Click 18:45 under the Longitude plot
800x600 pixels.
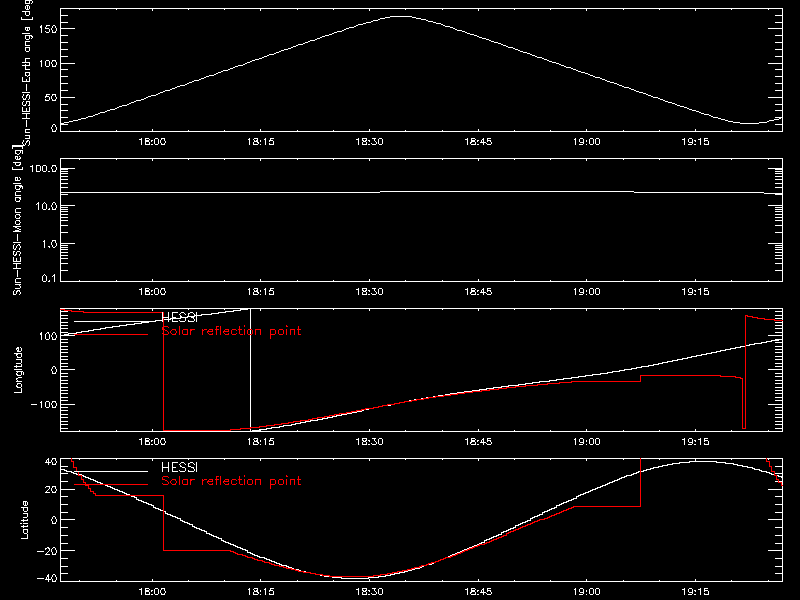coord(478,441)
